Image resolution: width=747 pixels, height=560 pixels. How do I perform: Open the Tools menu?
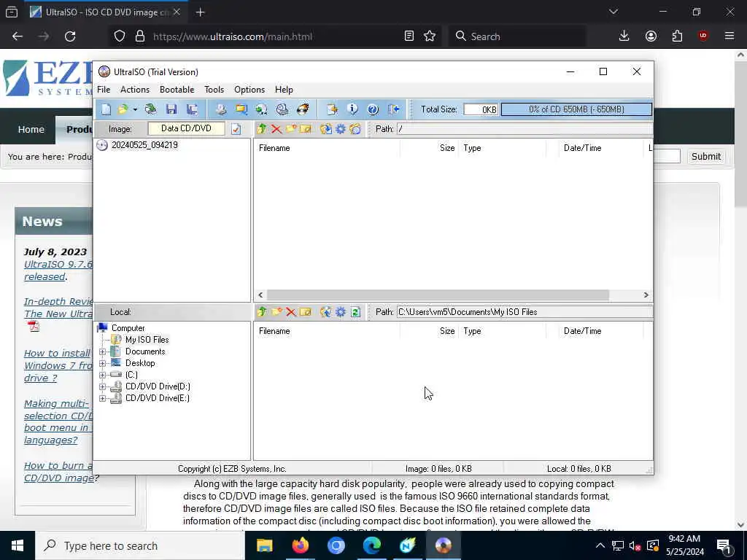click(x=214, y=90)
